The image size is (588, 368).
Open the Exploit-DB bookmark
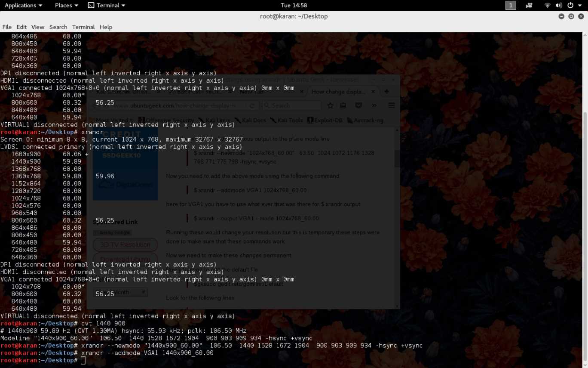325,120
